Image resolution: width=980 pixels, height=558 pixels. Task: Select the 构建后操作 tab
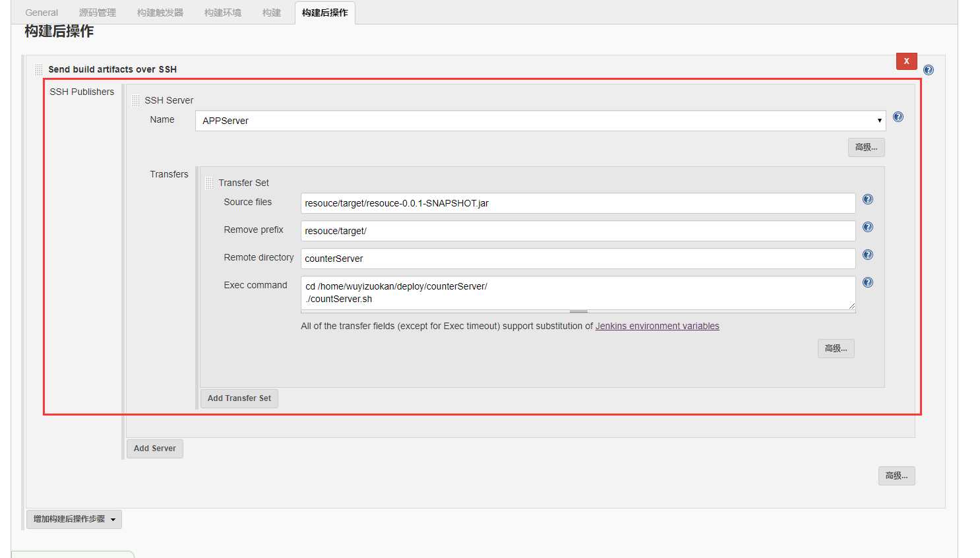click(x=325, y=13)
